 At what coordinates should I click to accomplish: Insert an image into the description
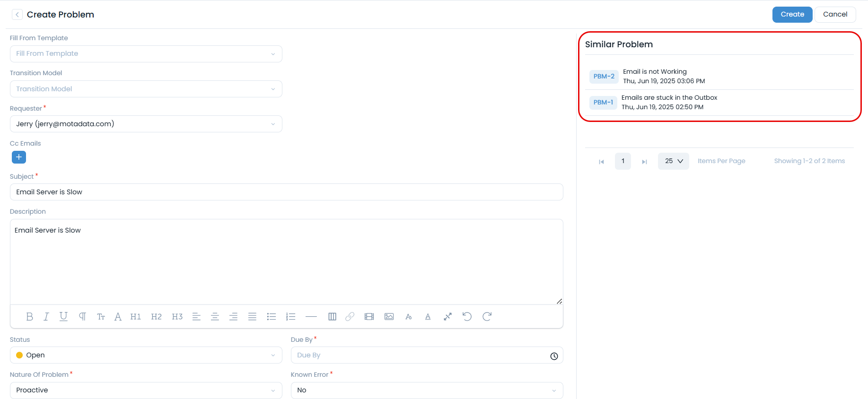[x=389, y=317]
